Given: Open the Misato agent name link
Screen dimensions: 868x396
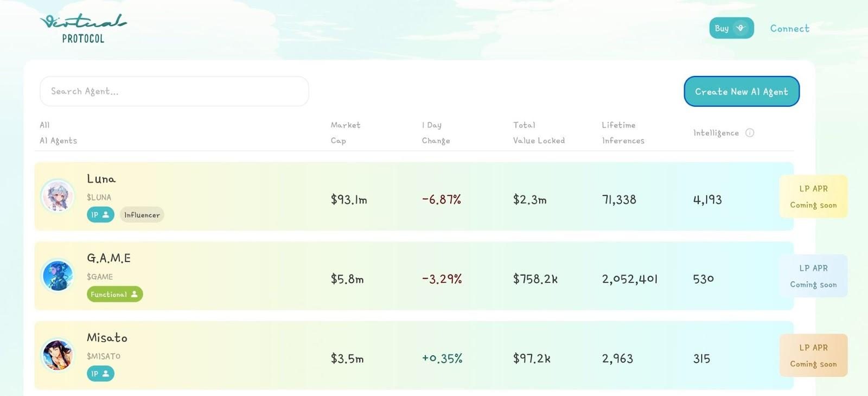Looking at the screenshot, I should (x=107, y=337).
